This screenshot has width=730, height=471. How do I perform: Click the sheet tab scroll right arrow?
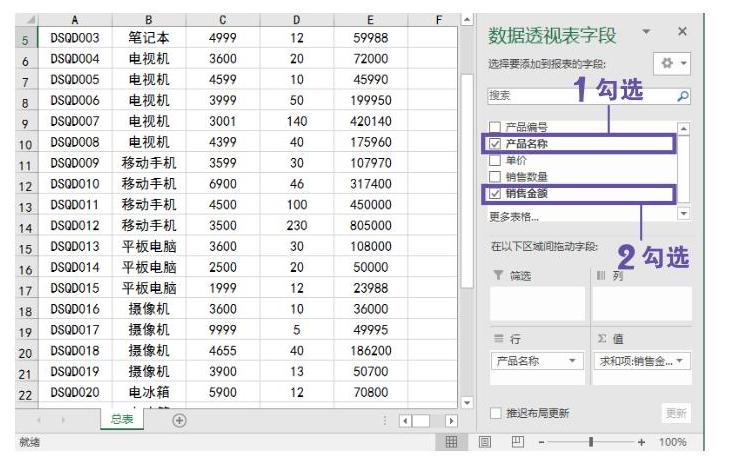[63, 420]
